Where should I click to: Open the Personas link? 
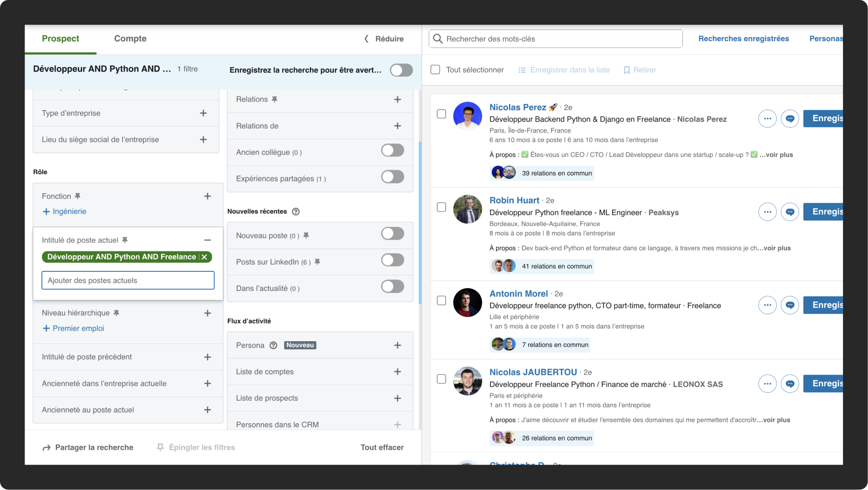826,39
